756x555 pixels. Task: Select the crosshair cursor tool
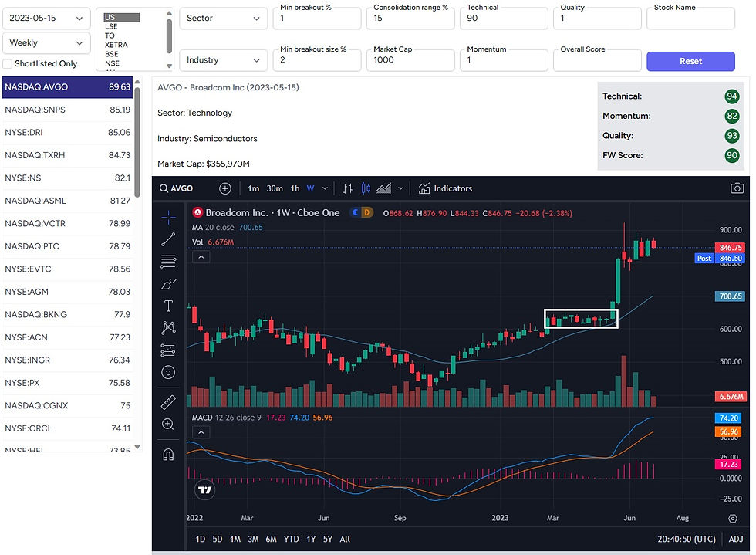point(168,218)
